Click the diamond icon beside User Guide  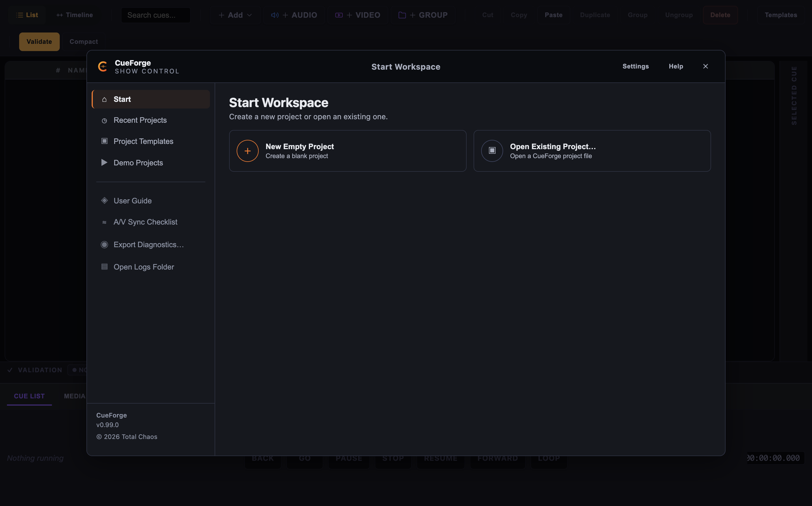104,200
